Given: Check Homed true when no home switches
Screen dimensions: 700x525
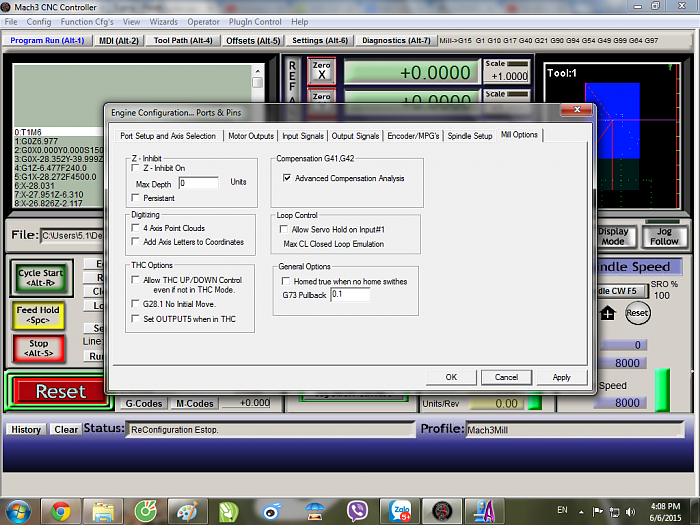Looking at the screenshot, I should tap(286, 281).
